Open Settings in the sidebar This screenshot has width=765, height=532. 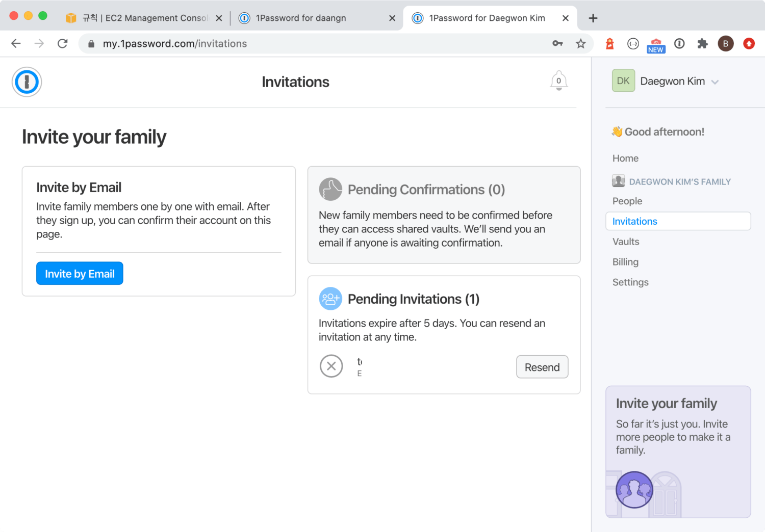coord(630,282)
